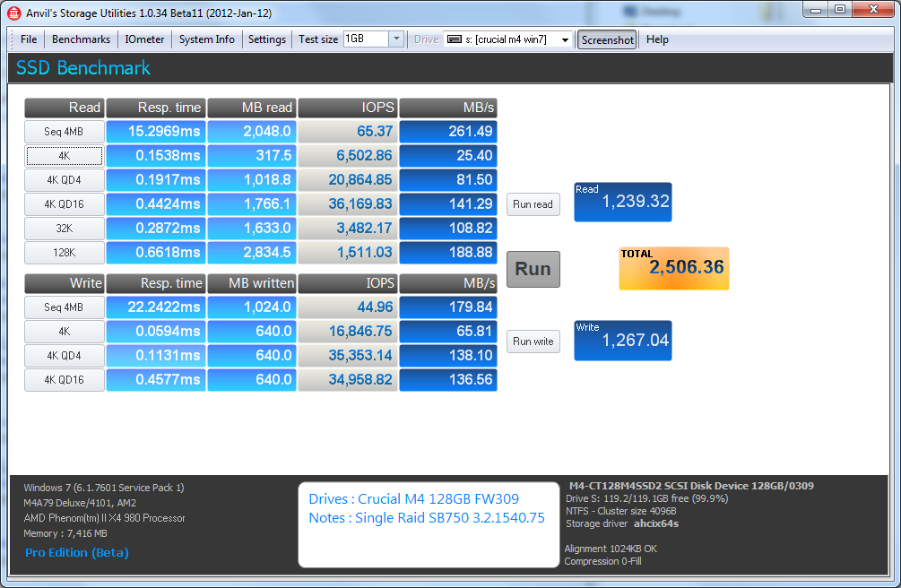The width and height of the screenshot is (901, 588).
Task: Select the Read 4K QD16 test button
Action: 65,204
